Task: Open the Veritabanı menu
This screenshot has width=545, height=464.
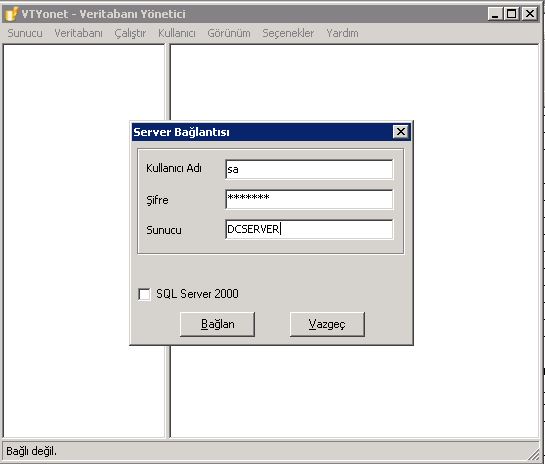Action: tap(79, 33)
